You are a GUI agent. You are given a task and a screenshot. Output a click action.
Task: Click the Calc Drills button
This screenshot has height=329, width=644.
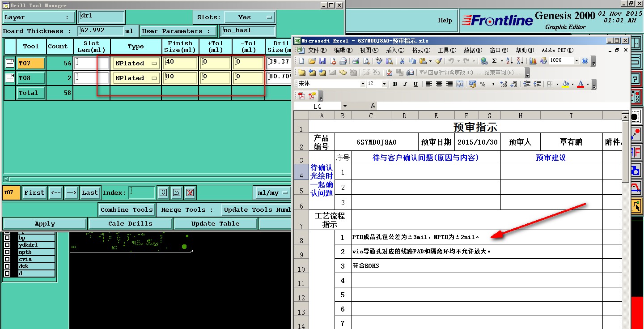pos(130,224)
